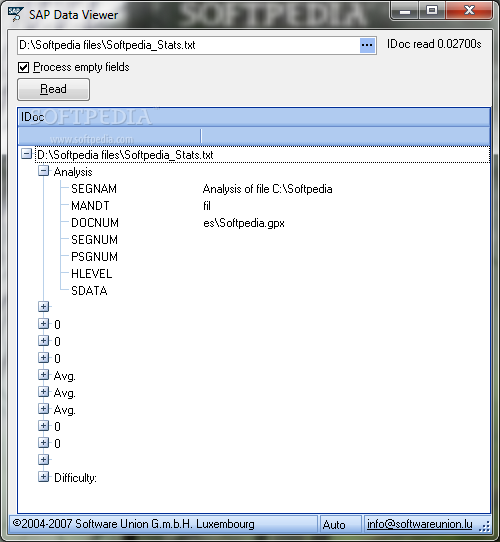This screenshot has height=542, width=500.
Task: Click the value 'es\Softpedia.gpx'
Action: point(244,223)
